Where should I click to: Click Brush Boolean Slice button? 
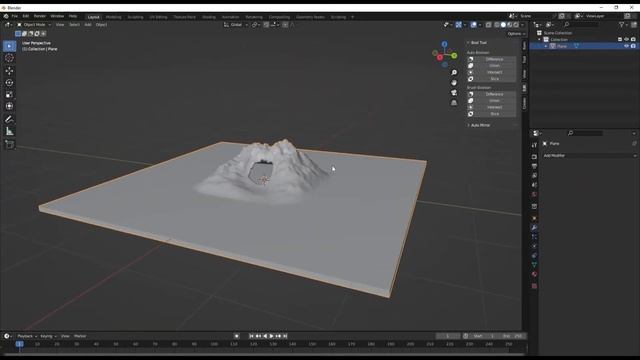491,114
